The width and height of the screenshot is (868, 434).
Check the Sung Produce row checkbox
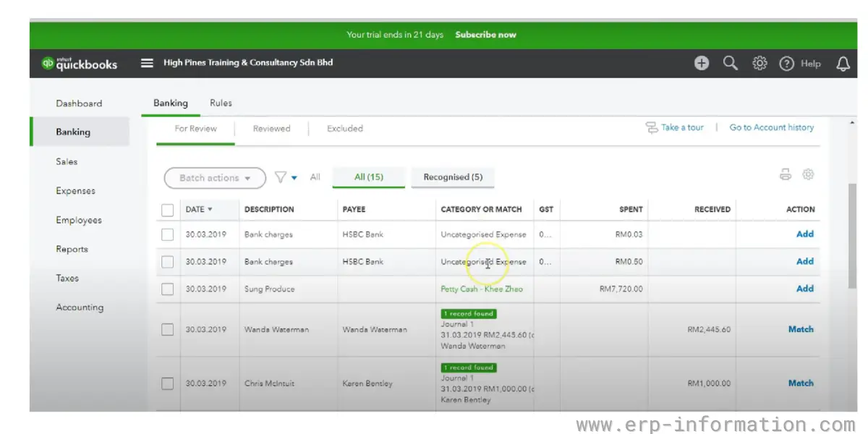[x=168, y=289]
